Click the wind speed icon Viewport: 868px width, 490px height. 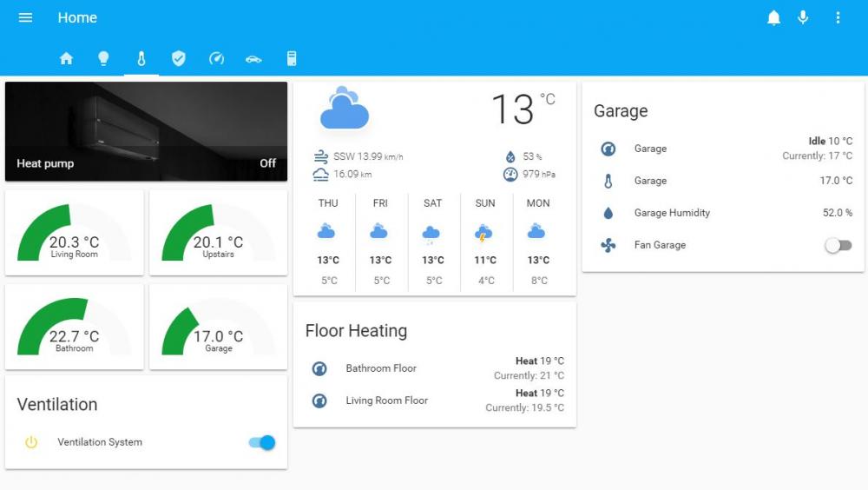320,156
